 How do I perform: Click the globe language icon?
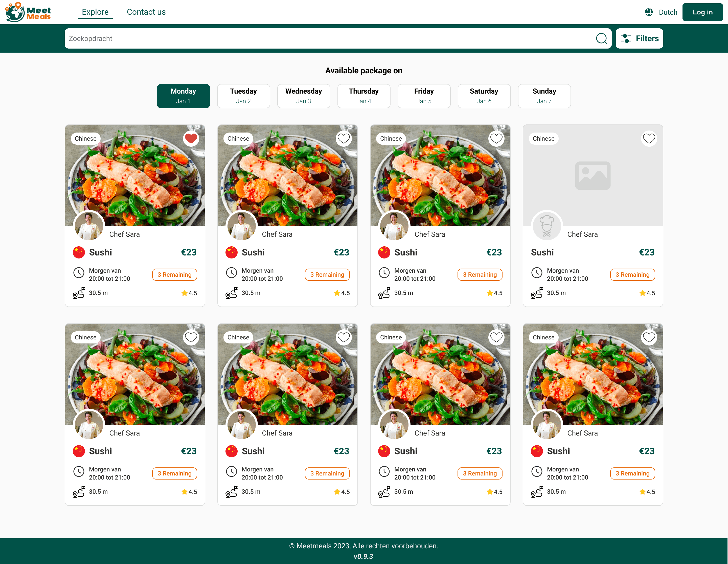[649, 12]
